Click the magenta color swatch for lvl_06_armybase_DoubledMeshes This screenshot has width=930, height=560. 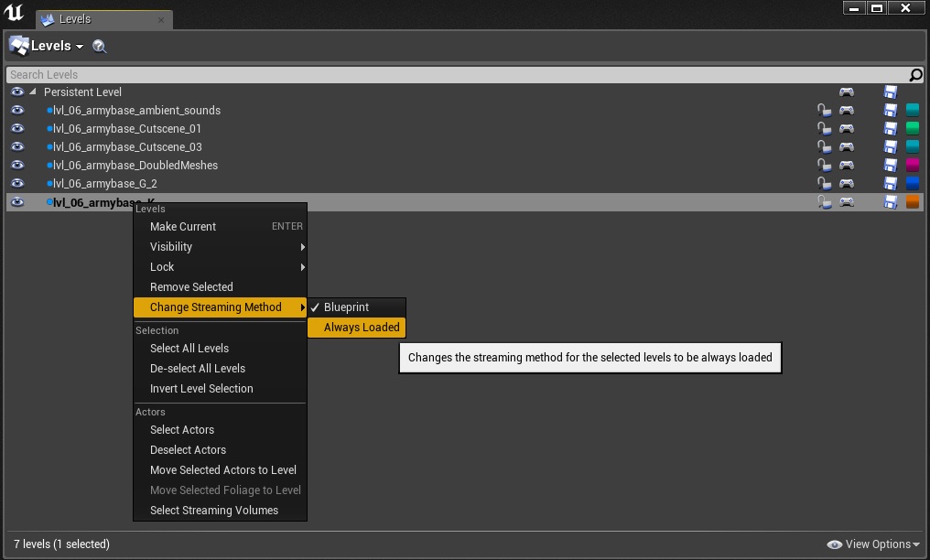pyautogui.click(x=912, y=166)
